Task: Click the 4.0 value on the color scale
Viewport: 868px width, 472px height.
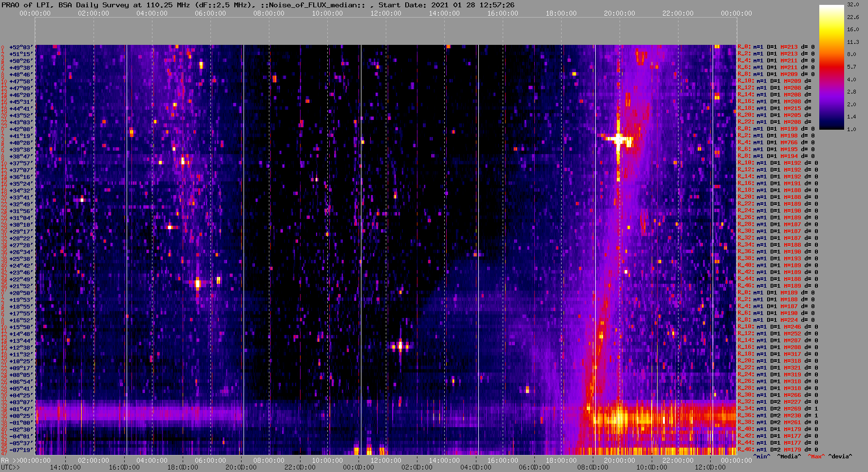Action: click(851, 79)
